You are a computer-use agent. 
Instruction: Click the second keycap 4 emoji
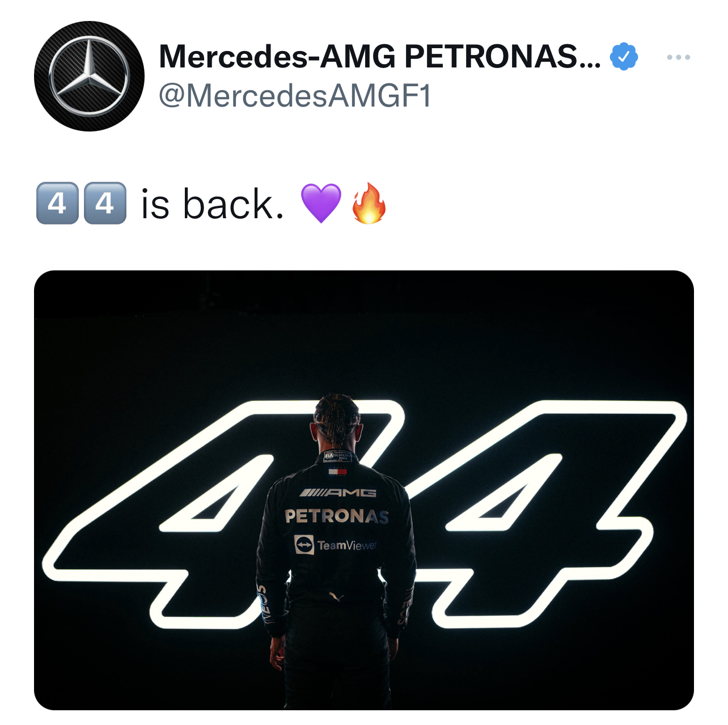[x=105, y=203]
